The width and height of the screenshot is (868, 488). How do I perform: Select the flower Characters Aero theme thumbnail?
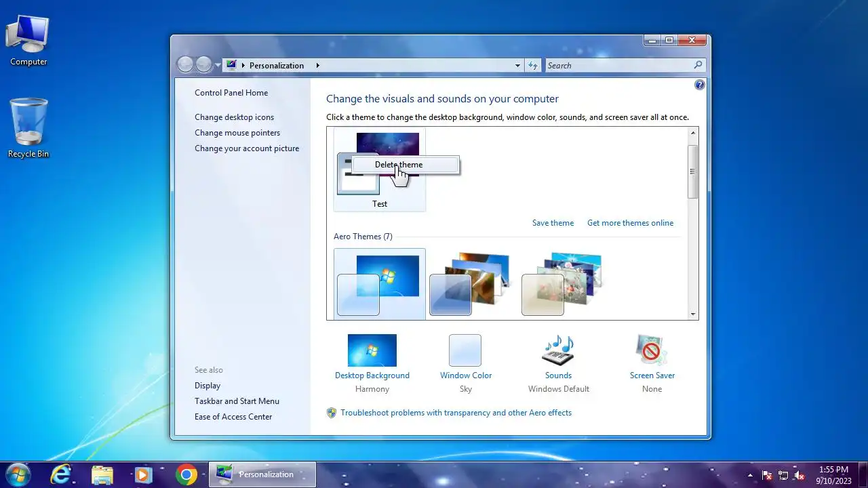click(x=561, y=284)
